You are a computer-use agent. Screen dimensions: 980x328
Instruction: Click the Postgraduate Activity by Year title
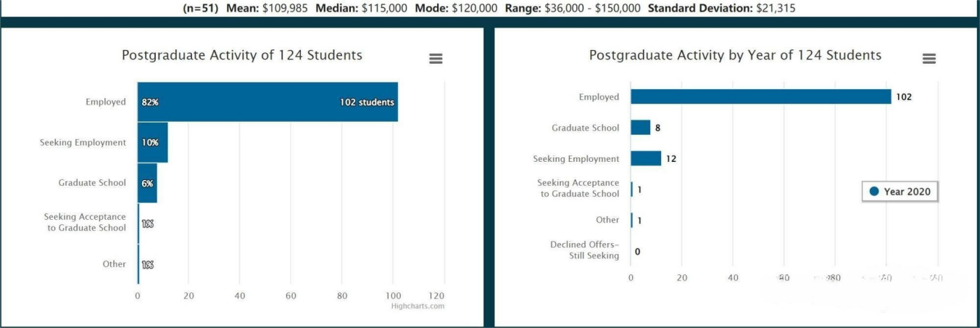tap(735, 55)
